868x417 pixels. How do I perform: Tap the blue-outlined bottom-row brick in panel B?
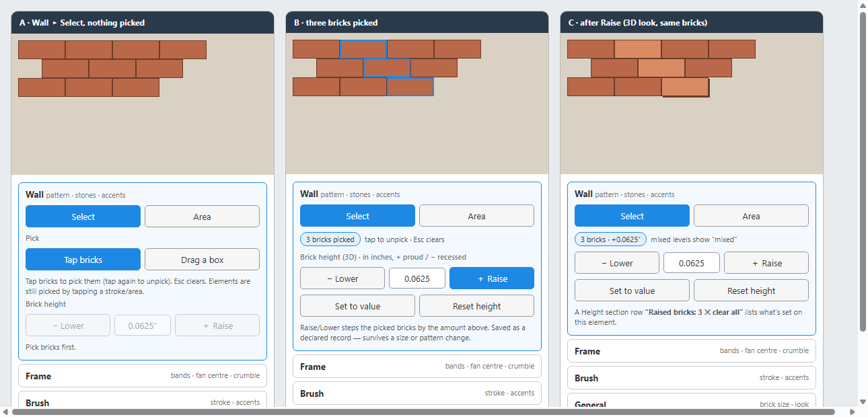pos(410,87)
